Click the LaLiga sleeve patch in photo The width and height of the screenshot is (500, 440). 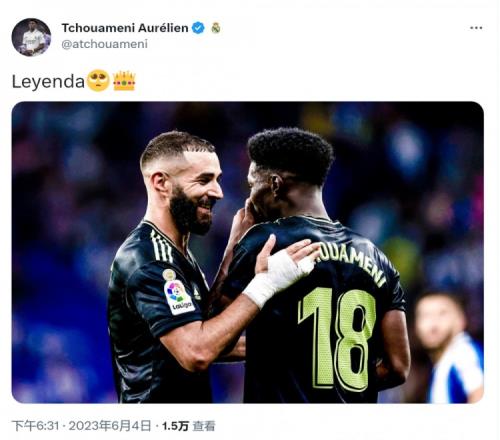(x=179, y=297)
